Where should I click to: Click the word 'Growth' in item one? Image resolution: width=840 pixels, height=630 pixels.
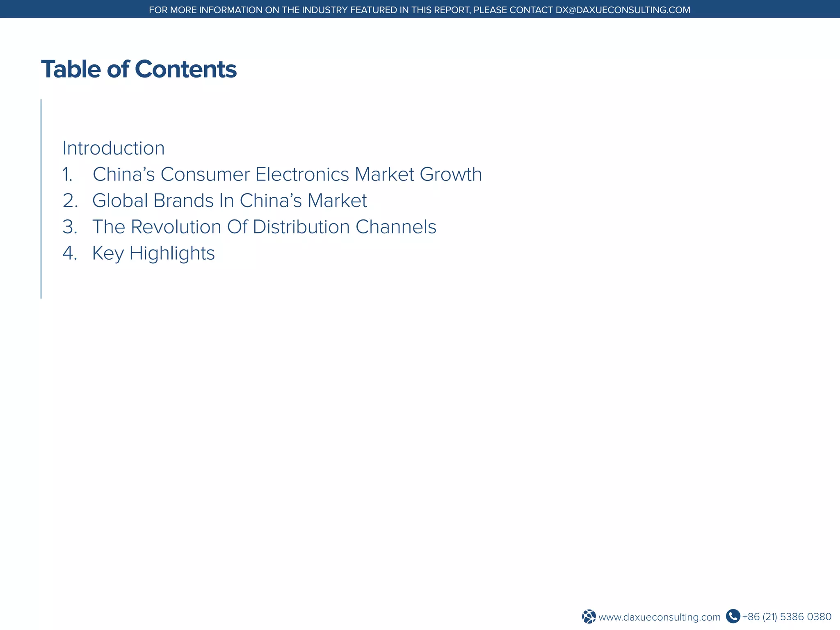[450, 174]
